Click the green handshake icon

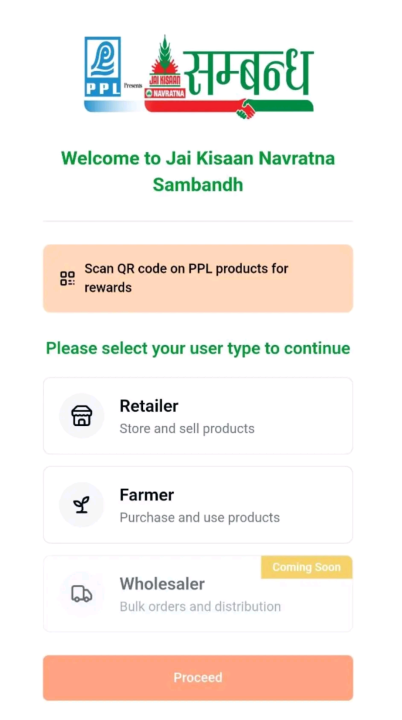(248, 109)
